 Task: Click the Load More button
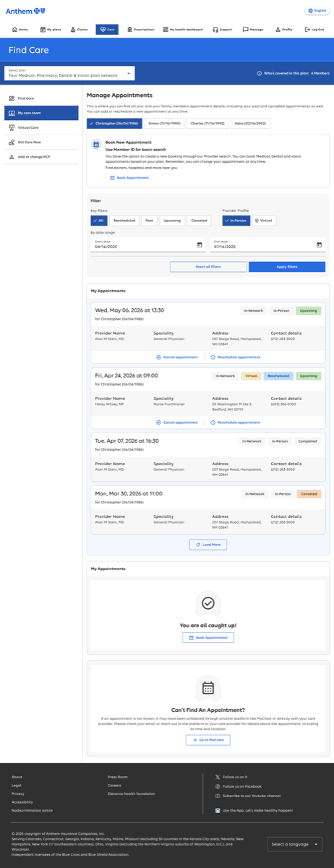[x=208, y=544]
